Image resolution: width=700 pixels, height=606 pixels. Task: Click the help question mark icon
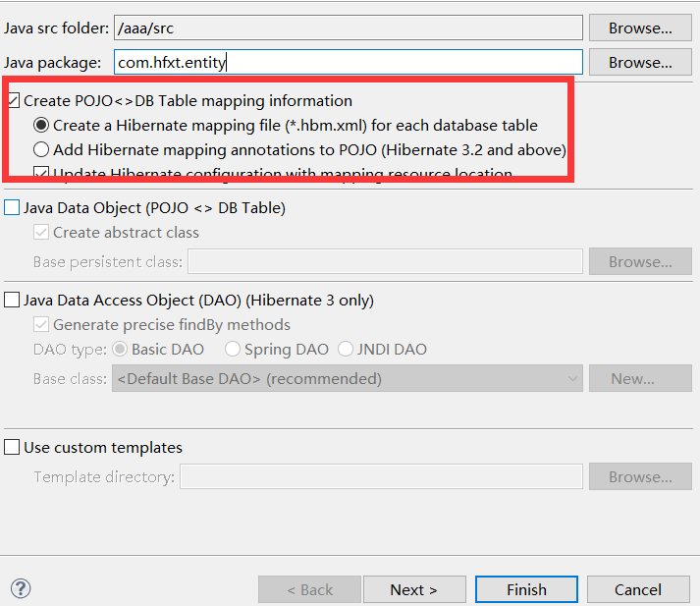[x=21, y=588]
